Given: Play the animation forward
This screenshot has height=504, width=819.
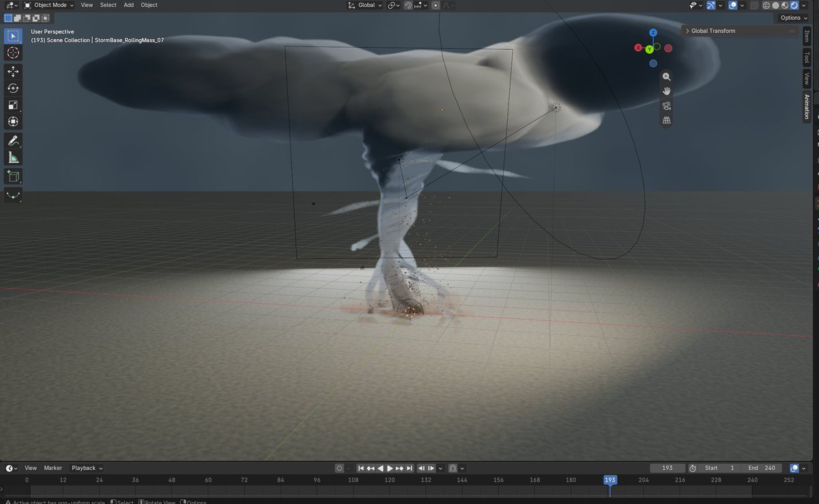Looking at the screenshot, I should [x=390, y=468].
